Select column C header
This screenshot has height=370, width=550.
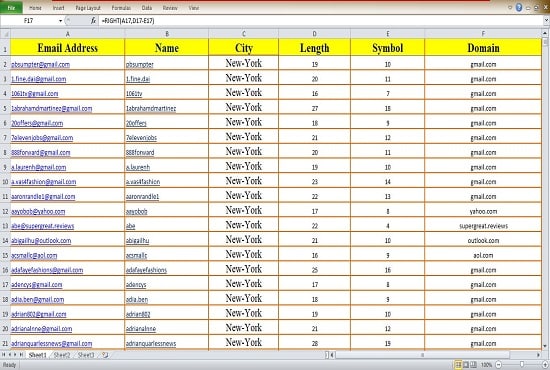click(x=244, y=34)
